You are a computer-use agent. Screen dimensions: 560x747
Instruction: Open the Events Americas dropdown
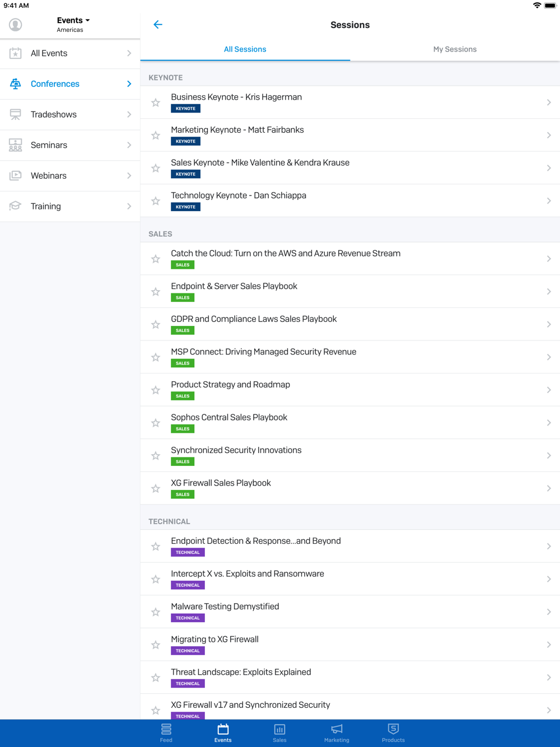73,25
